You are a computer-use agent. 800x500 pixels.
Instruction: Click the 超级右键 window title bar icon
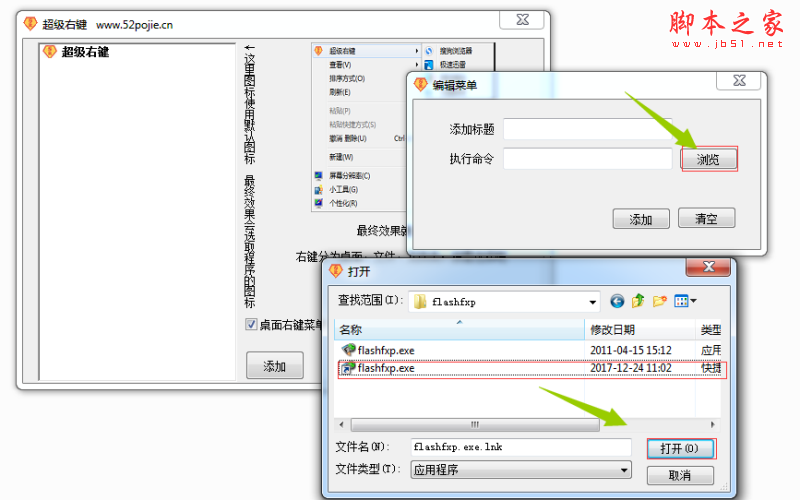pos(30,23)
